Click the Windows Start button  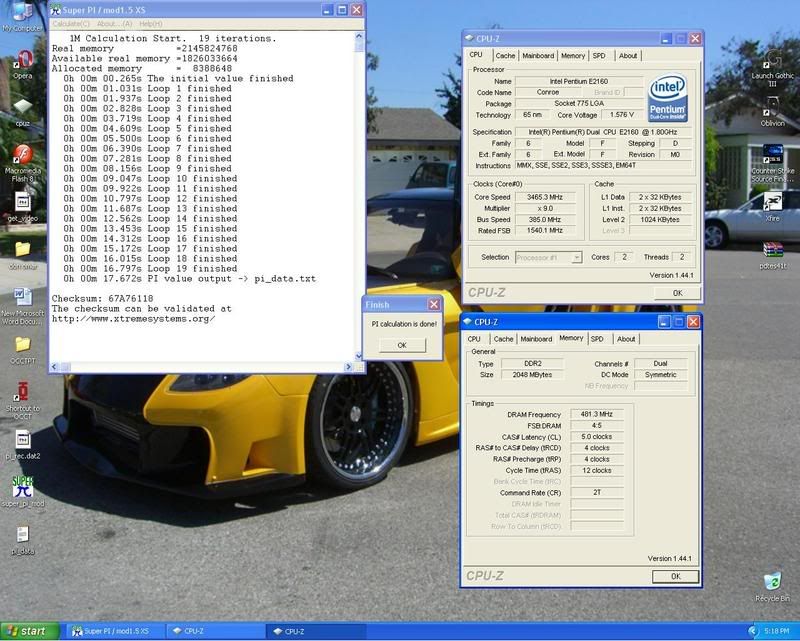[29, 631]
